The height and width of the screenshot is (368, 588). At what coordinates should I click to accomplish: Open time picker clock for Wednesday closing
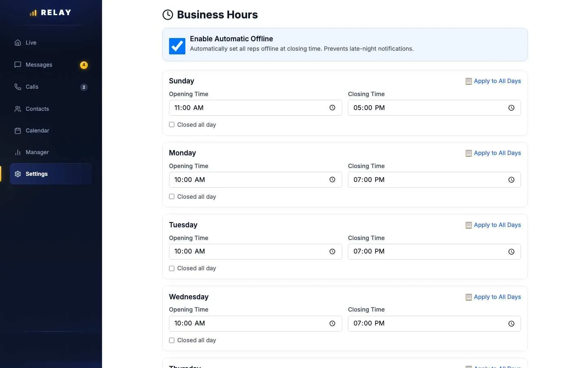coord(511,323)
